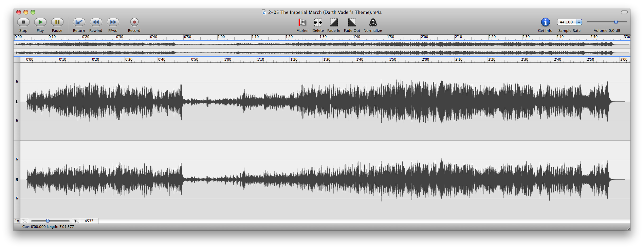
Task: Rewind the audio track
Action: tap(96, 22)
